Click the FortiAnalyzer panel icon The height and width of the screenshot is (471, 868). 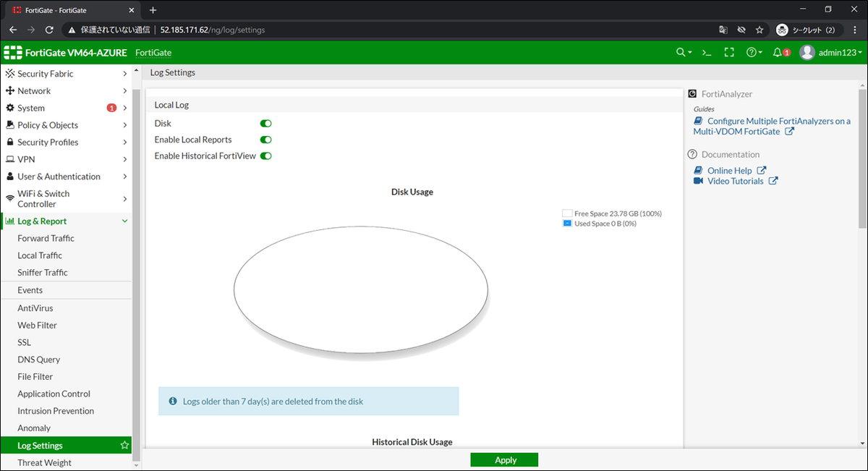693,94
